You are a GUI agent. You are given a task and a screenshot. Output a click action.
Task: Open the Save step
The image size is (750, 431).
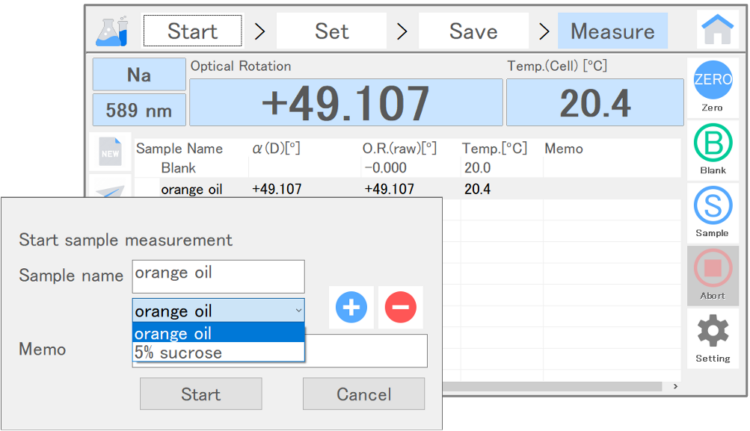point(473,31)
